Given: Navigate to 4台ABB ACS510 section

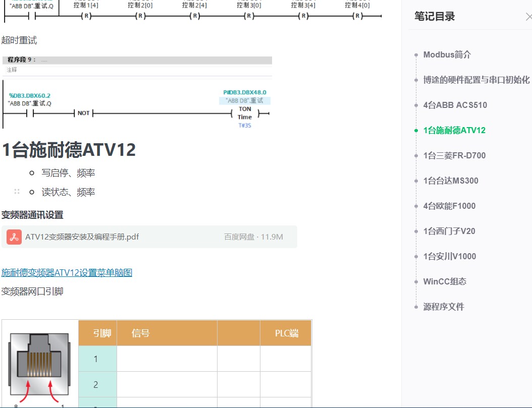Looking at the screenshot, I should [x=455, y=105].
